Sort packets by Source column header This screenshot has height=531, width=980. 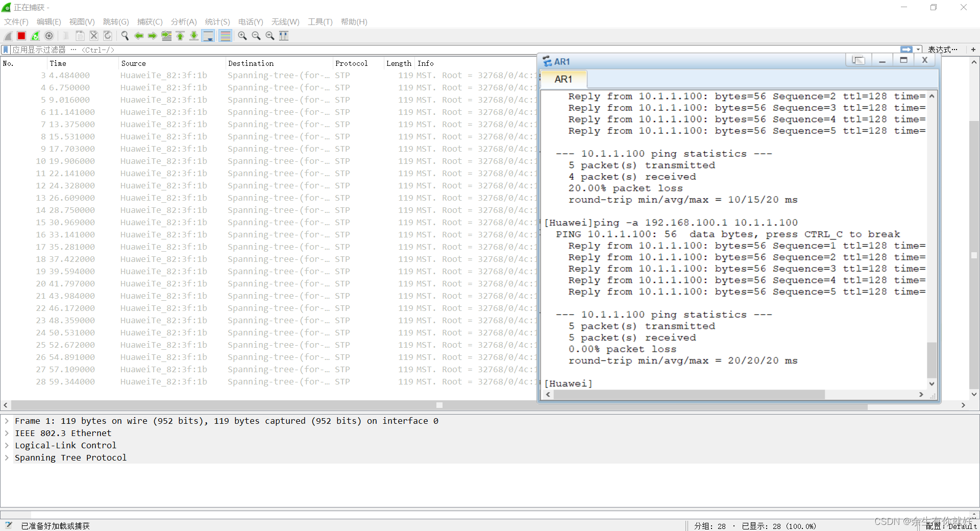[x=171, y=63]
